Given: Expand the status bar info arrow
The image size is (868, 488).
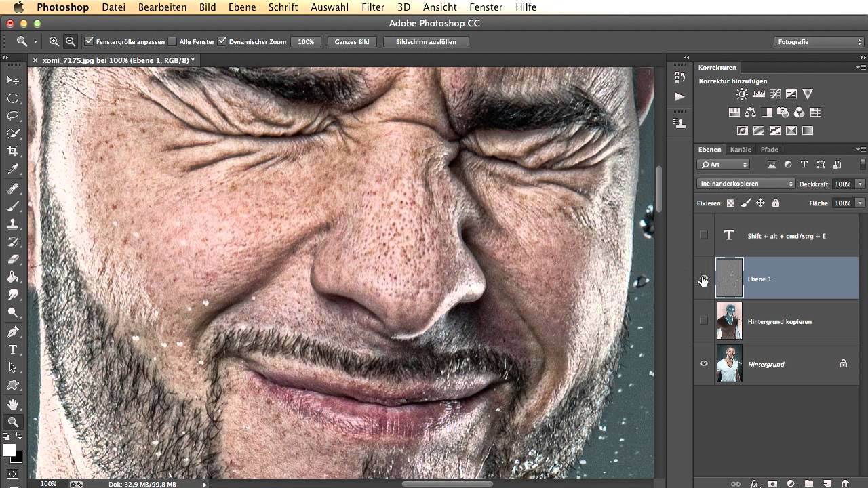Looking at the screenshot, I should click(x=204, y=484).
